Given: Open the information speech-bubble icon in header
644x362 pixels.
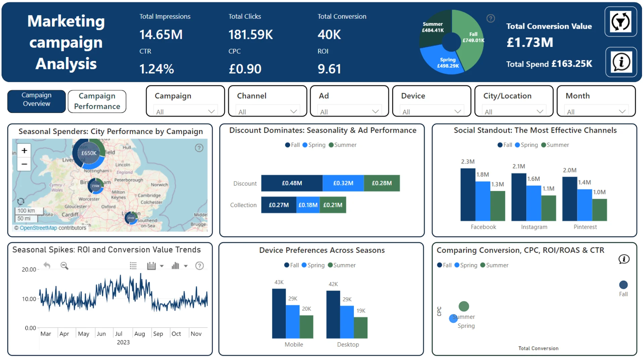Looking at the screenshot, I should click(621, 62).
